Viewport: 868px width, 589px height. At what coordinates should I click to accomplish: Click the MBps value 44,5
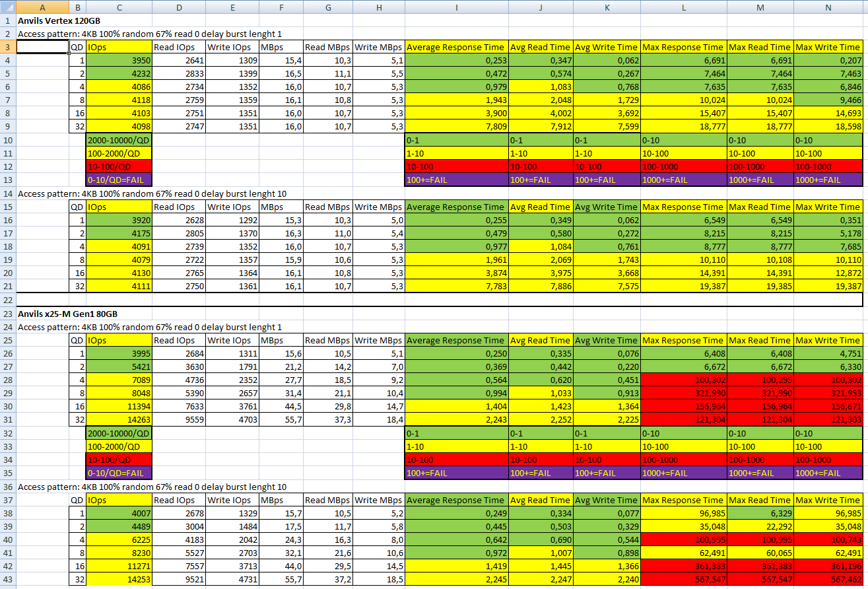point(281,407)
